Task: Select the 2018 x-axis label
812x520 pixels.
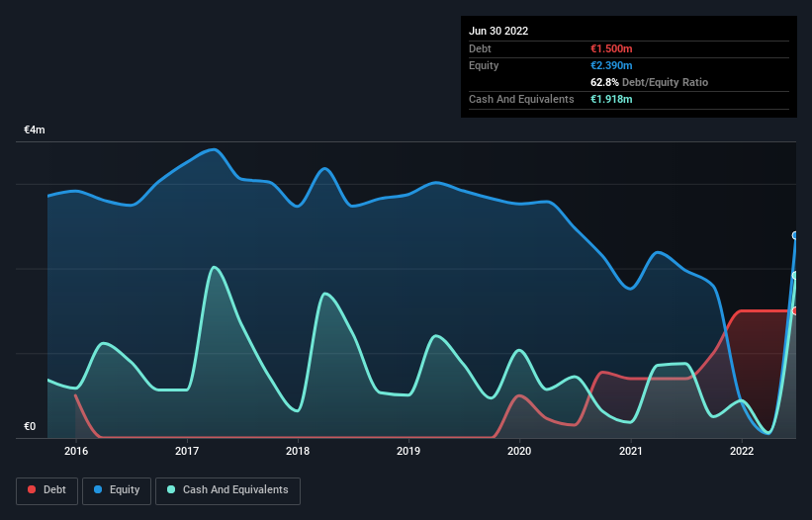Action: [298, 451]
